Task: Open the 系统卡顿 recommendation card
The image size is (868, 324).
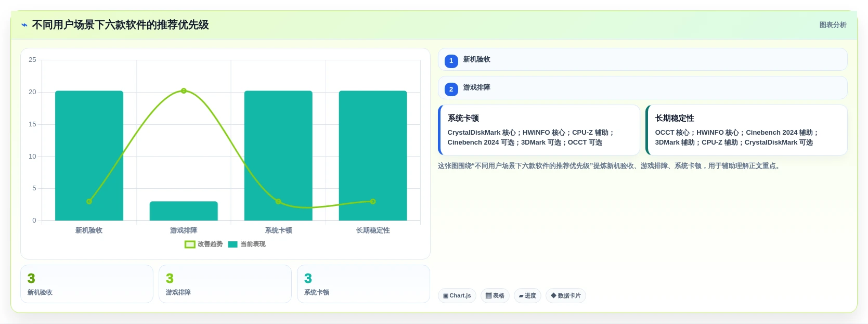Action: (539, 130)
